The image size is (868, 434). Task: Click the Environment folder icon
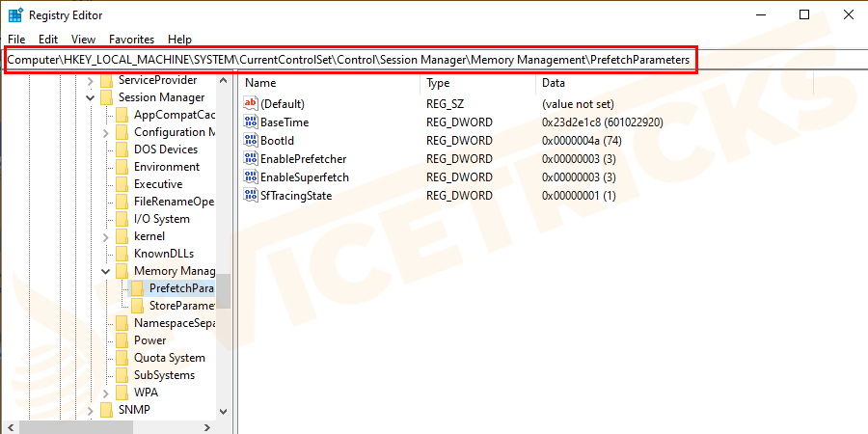[x=122, y=167]
